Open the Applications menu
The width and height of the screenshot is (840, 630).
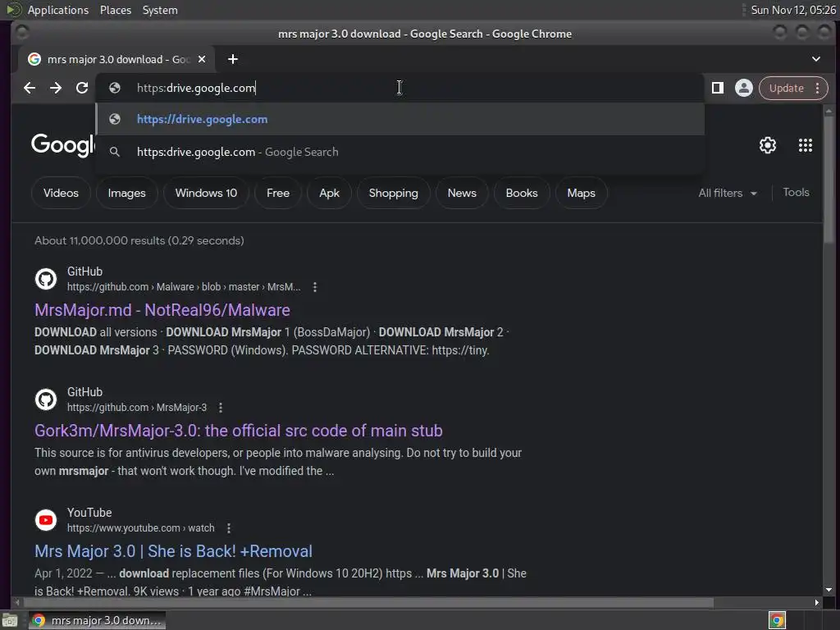58,10
